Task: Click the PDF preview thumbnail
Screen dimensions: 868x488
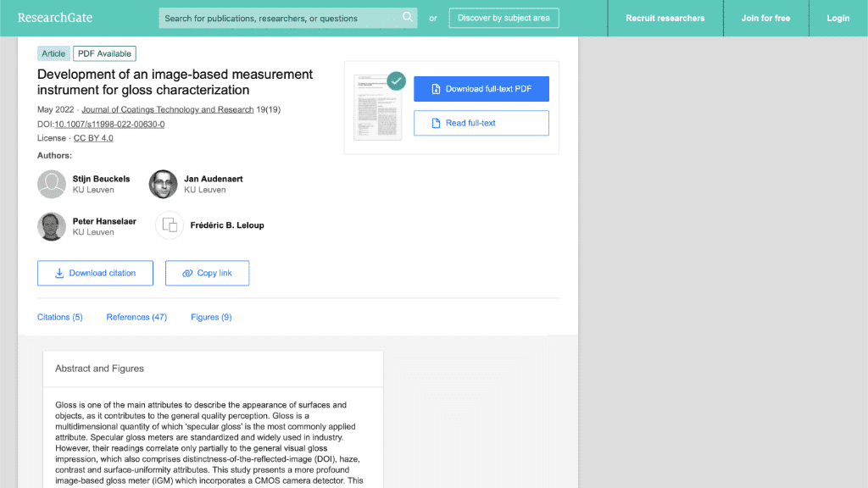Action: pos(377,107)
